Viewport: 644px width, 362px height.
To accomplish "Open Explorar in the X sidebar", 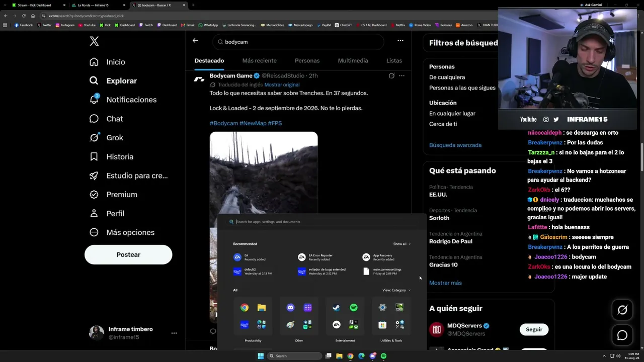I will [x=113, y=81].
